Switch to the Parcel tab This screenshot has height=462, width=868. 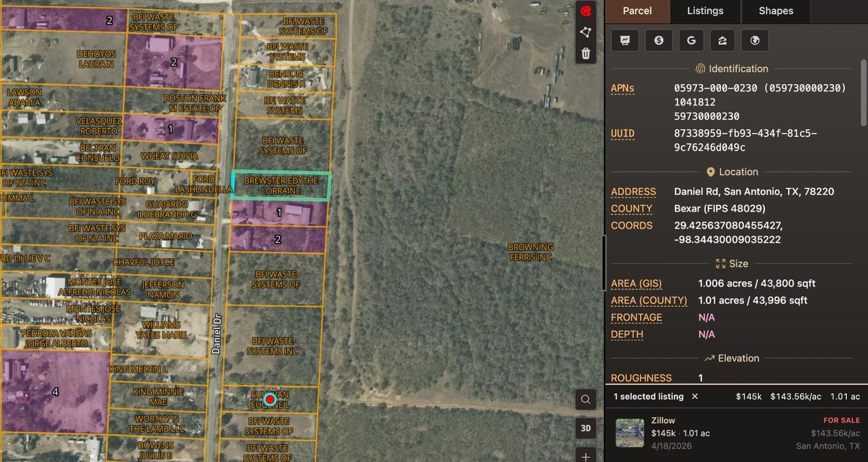coord(637,11)
